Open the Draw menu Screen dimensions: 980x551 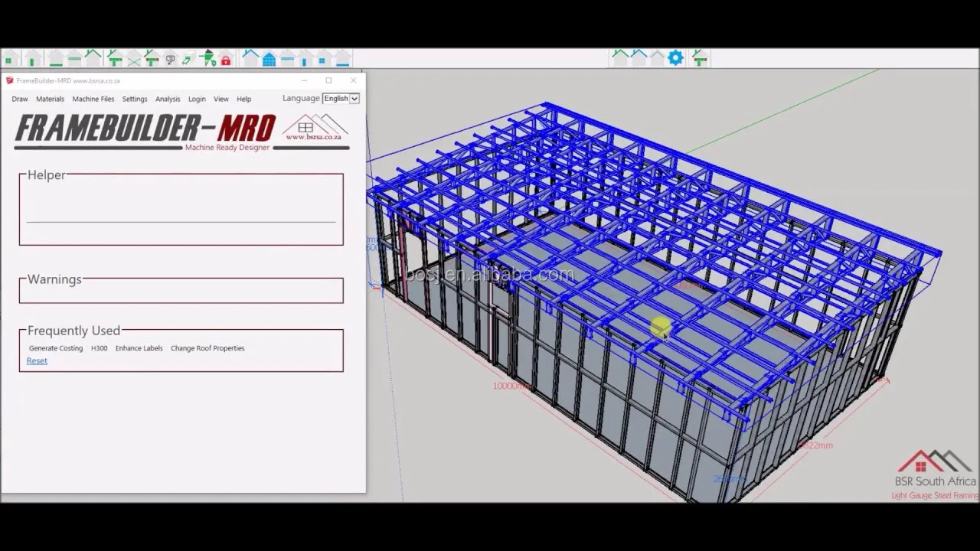20,99
